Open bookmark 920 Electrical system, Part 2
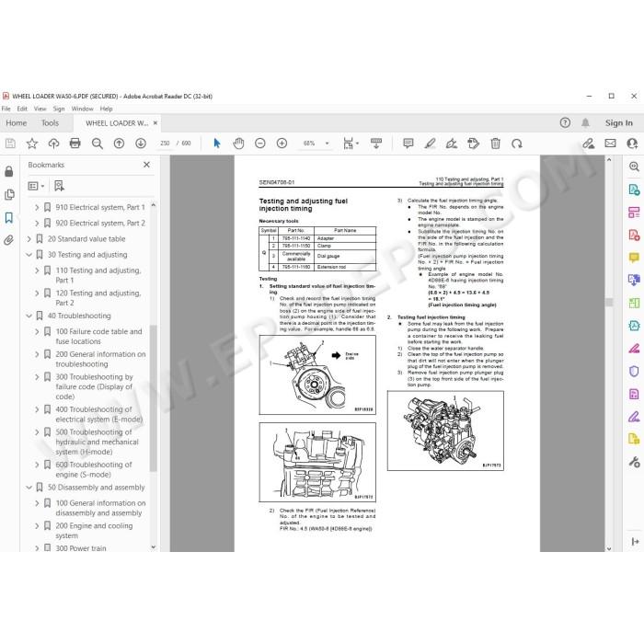This screenshot has height=644, width=644. point(100,223)
